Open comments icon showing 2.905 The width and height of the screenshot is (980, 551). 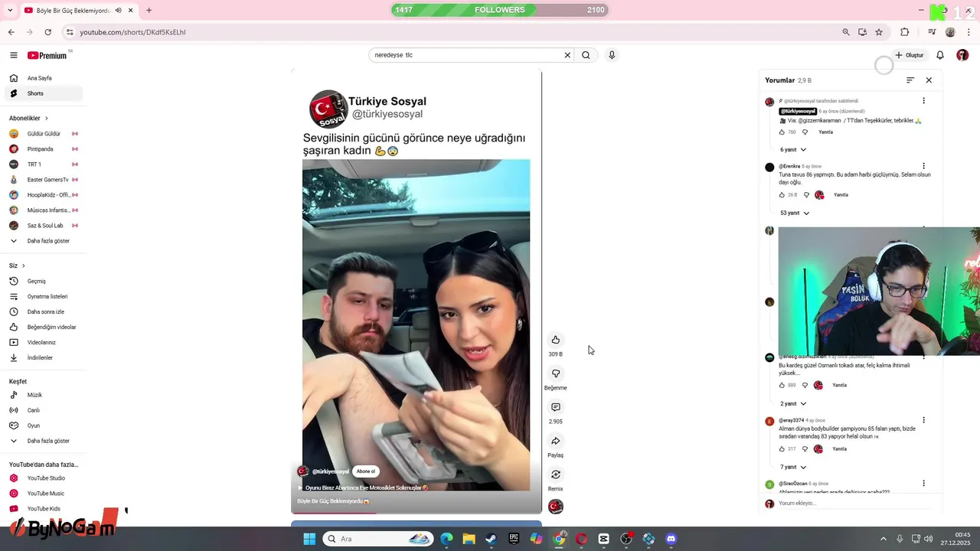coord(556,407)
